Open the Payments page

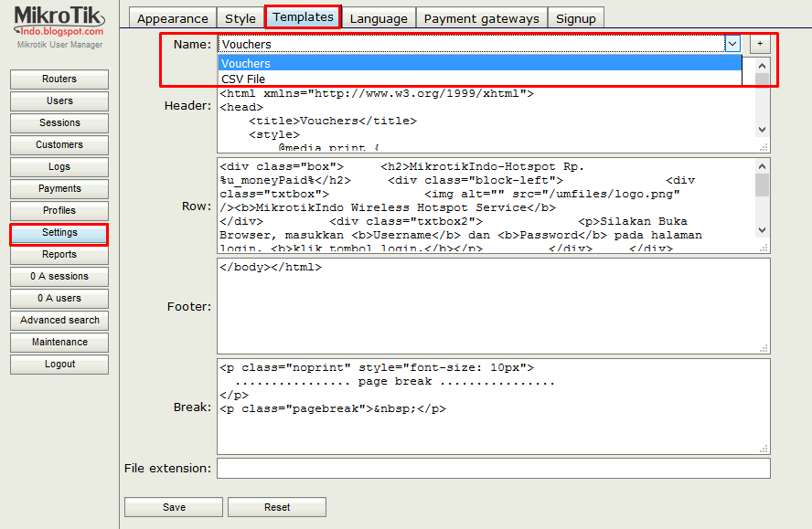click(59, 189)
